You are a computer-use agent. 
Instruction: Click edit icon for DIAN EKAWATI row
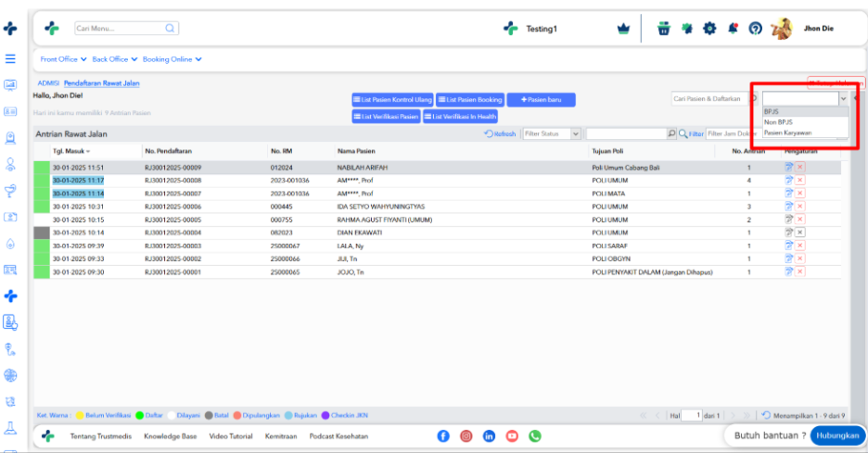coord(789,233)
